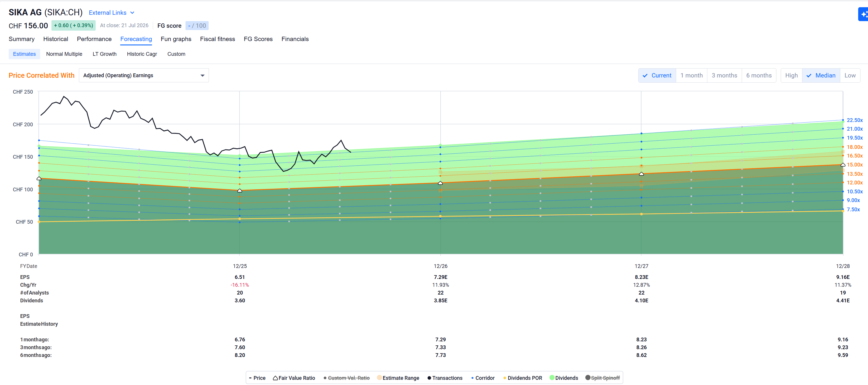The height and width of the screenshot is (385, 868).
Task: Click the '-16.11%' yearly change value
Action: [x=240, y=285]
